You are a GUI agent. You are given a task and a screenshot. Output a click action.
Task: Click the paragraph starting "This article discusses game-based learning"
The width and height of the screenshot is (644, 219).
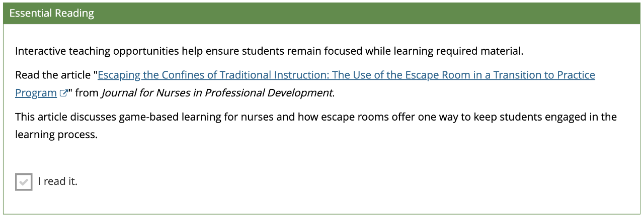pos(316,126)
